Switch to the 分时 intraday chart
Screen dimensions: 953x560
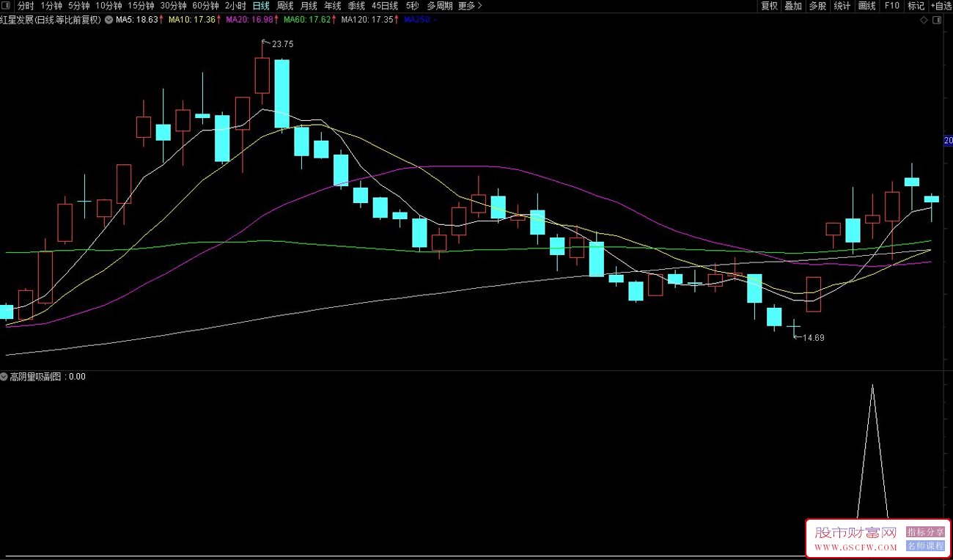(26, 6)
